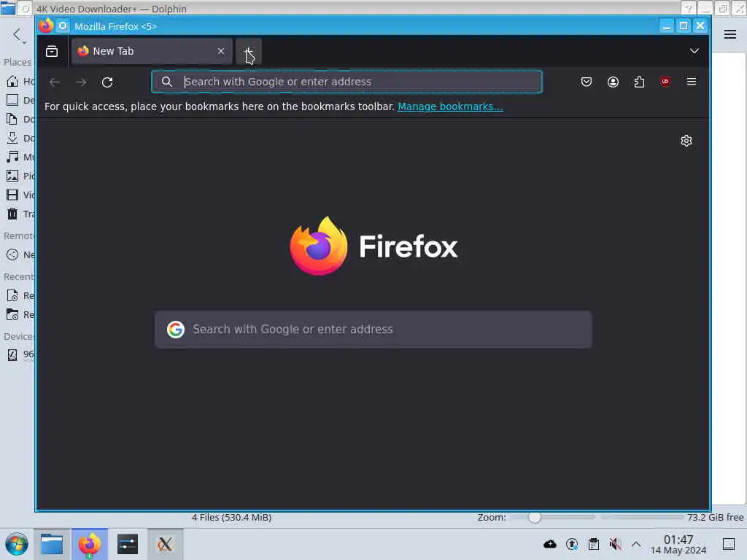Reload the current page
Viewport: 747px width, 560px height.
pyautogui.click(x=107, y=82)
